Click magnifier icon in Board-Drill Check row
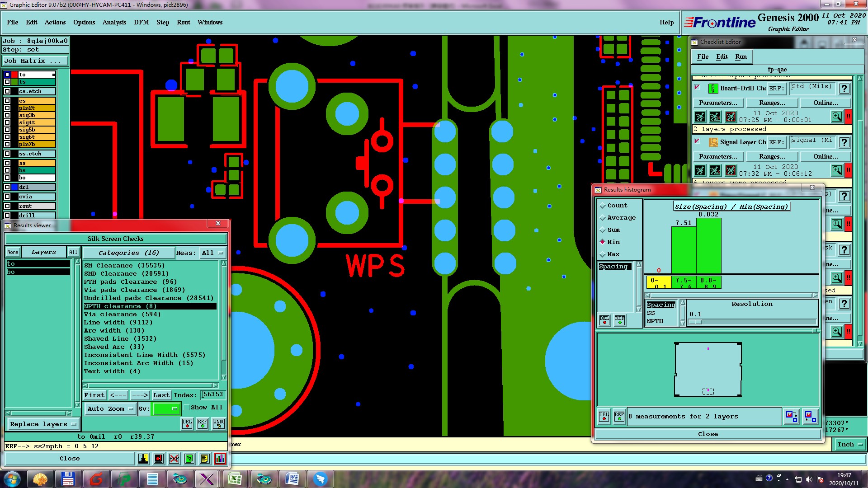868x488 pixels. [x=836, y=117]
